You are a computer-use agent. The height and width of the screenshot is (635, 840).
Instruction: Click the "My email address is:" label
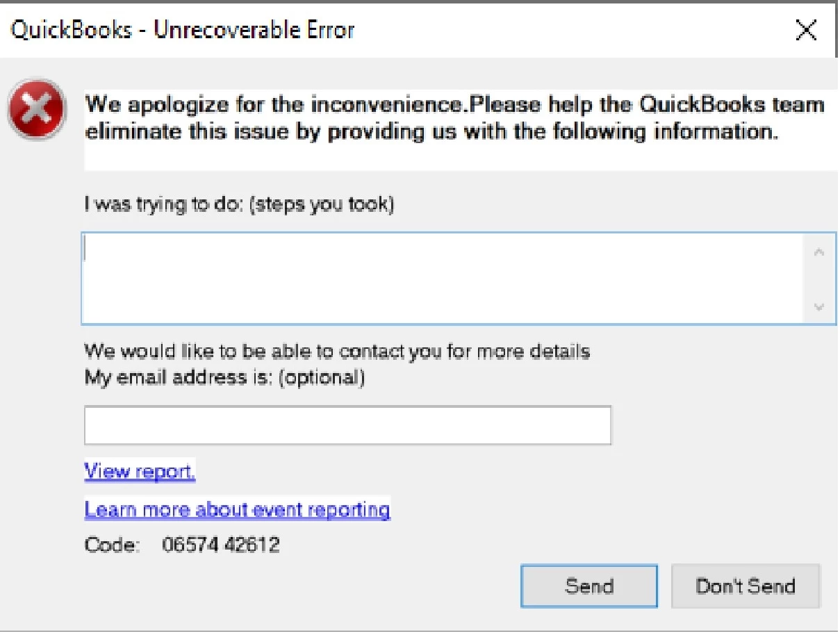click(x=179, y=378)
